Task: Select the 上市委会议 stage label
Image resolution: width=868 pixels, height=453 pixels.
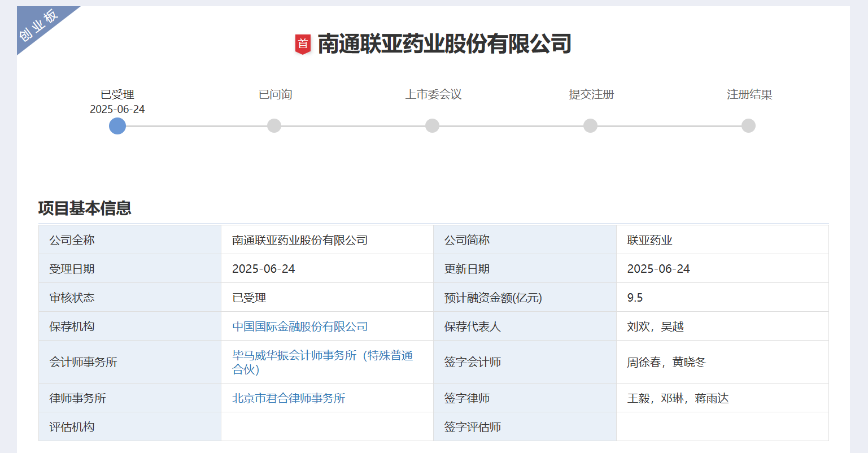Action: [x=432, y=94]
